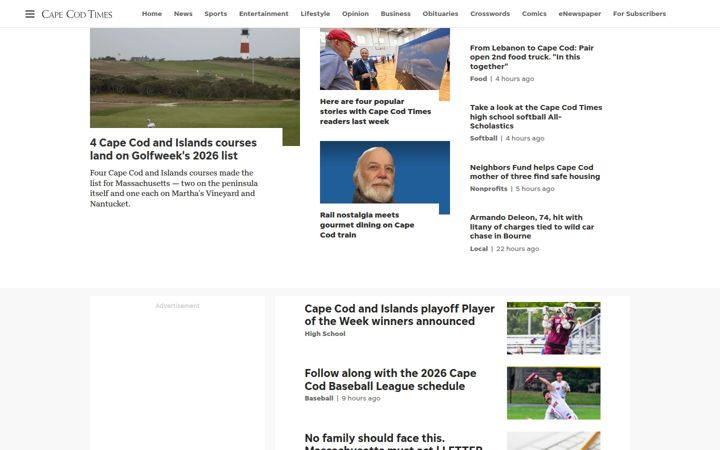Read 'Neighbors Fund helps Cape Cod mother' article
720x450 pixels.
coord(535,172)
